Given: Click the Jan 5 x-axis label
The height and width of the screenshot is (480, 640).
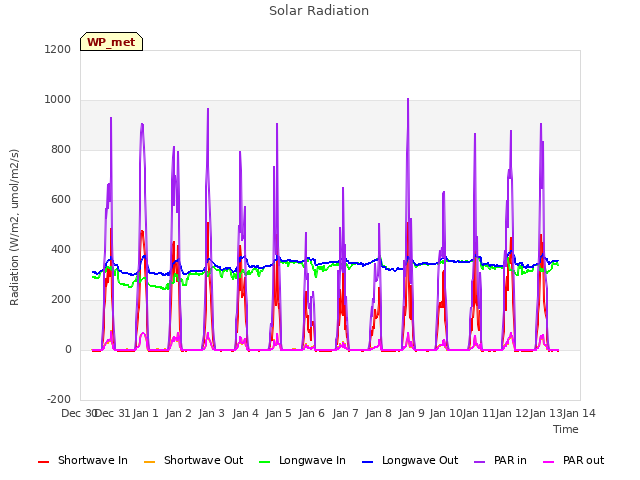Looking at the screenshot, I should pos(279,413).
